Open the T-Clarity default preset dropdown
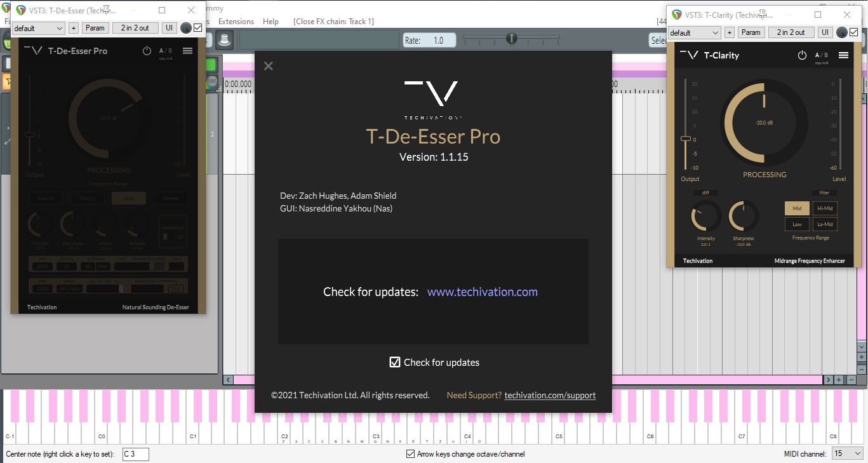The image size is (868, 463). [694, 32]
